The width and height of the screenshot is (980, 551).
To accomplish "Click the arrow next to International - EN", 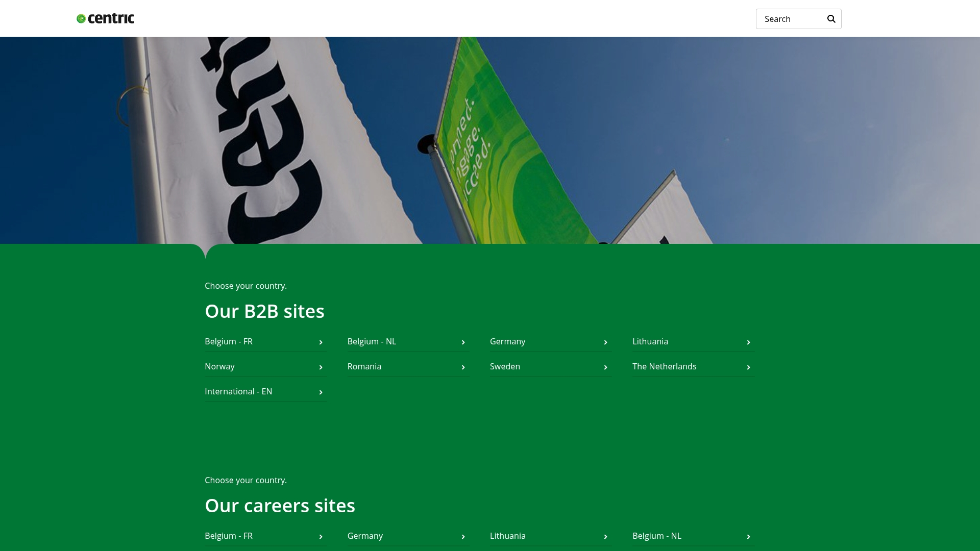I will pyautogui.click(x=321, y=392).
